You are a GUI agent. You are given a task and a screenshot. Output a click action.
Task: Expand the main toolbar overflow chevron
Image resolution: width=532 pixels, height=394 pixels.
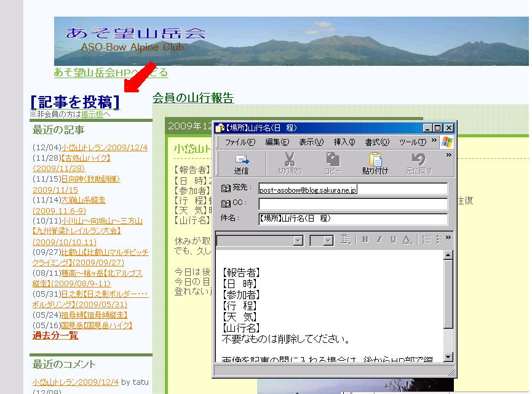[x=448, y=155]
